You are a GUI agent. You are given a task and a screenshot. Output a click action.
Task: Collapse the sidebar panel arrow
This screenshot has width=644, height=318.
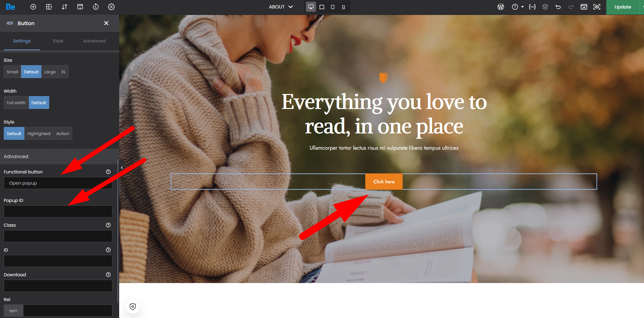pos(122,168)
